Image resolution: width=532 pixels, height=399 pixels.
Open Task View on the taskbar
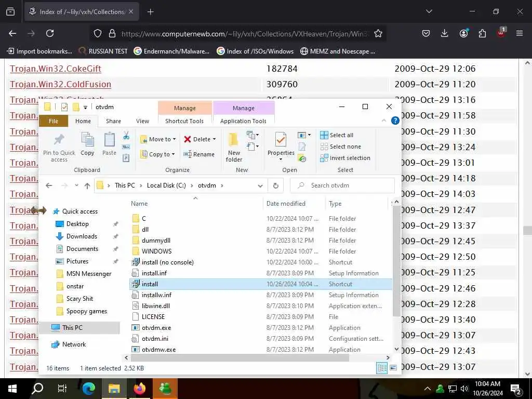pos(62,389)
